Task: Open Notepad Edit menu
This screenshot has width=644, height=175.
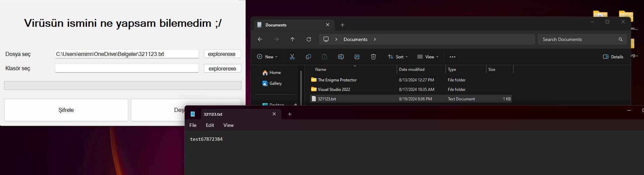Action: 210,125
